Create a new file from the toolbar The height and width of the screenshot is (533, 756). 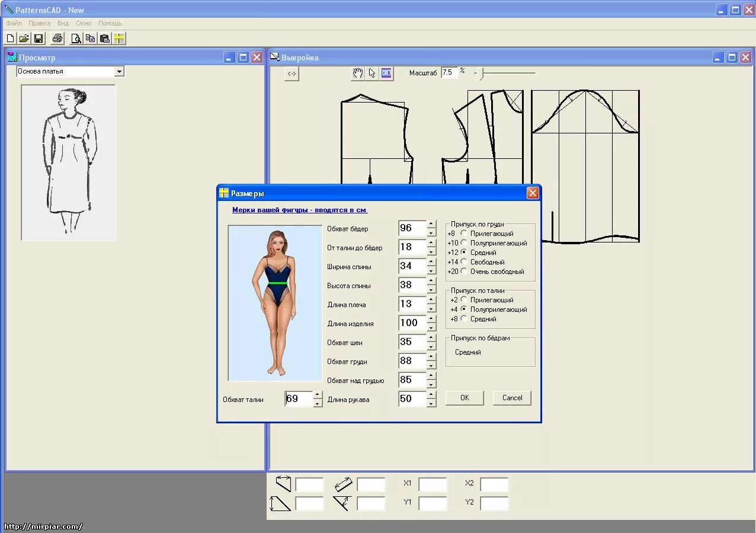pos(10,39)
